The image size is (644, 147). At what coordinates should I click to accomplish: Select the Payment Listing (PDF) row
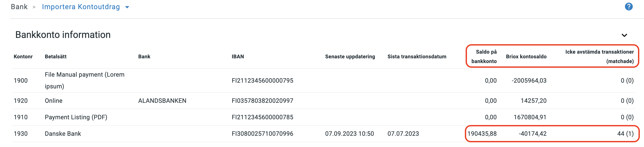pos(76,117)
